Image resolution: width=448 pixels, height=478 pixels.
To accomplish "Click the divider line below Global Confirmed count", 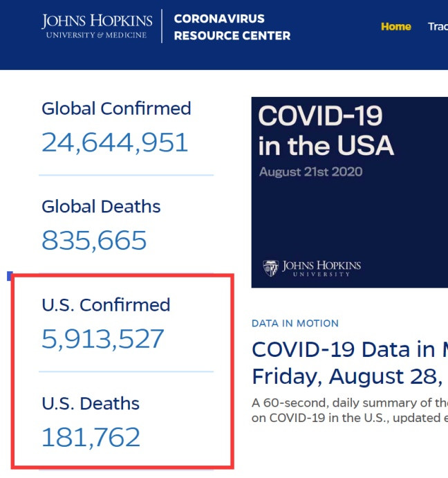I will [x=126, y=175].
